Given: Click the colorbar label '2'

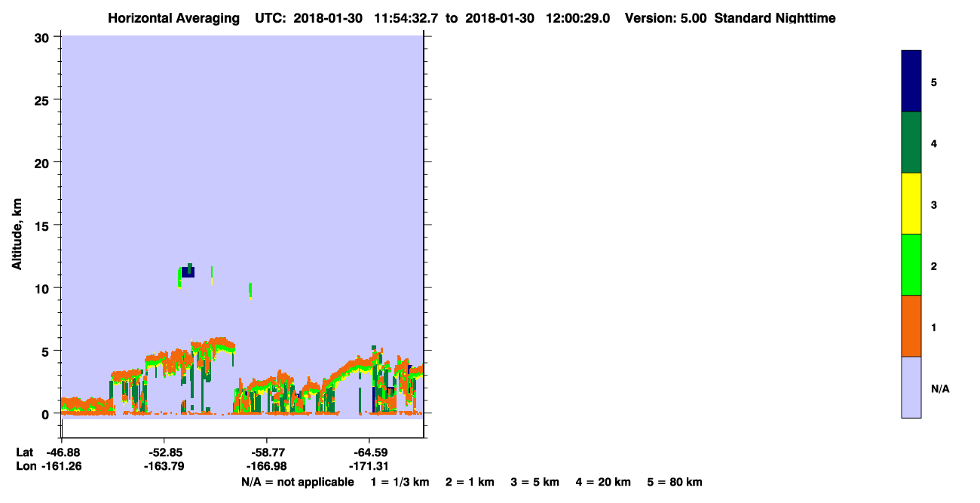Looking at the screenshot, I should click(934, 266).
